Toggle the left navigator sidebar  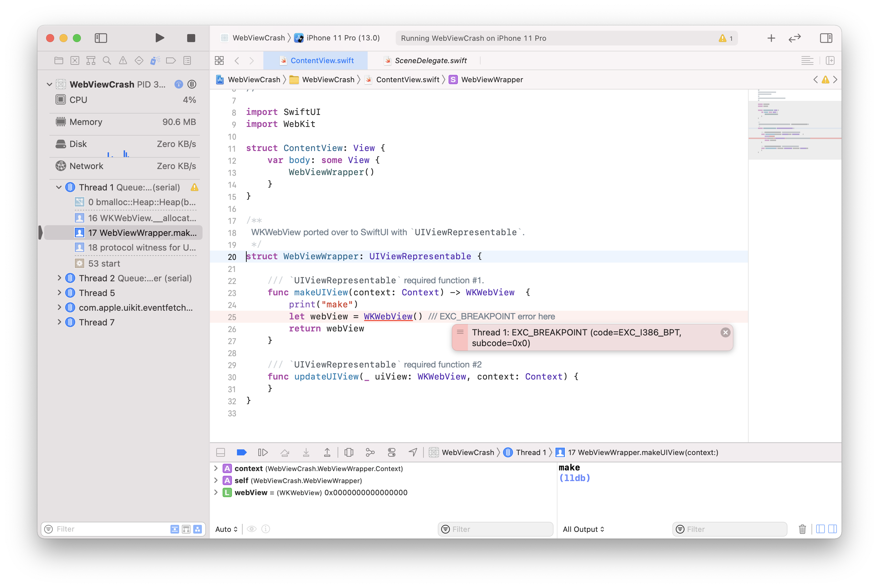(x=101, y=38)
